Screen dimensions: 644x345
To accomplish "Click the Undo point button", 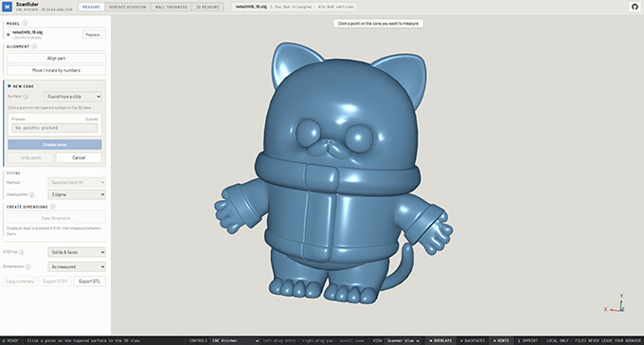I will click(31, 158).
